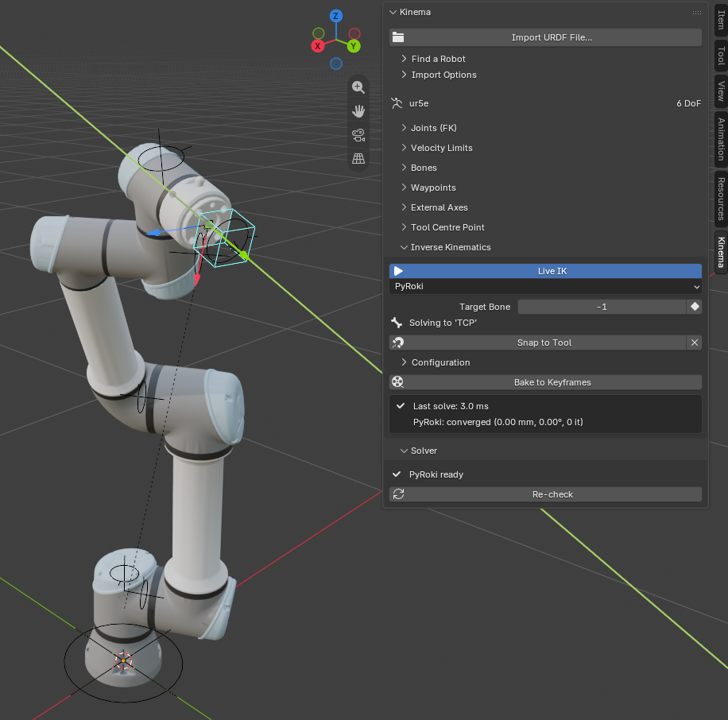
Task: Click the zoom magnifier viewport icon
Action: pos(358,87)
